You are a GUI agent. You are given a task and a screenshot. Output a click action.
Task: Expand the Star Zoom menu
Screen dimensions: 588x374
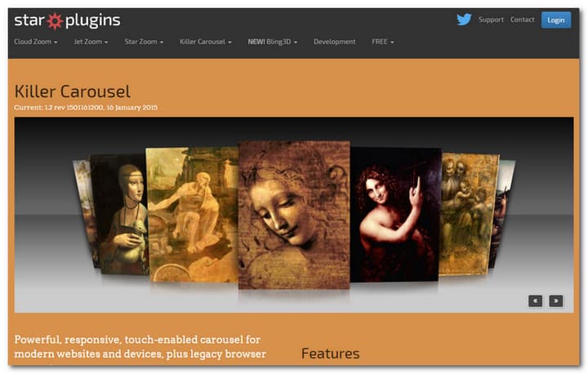144,42
